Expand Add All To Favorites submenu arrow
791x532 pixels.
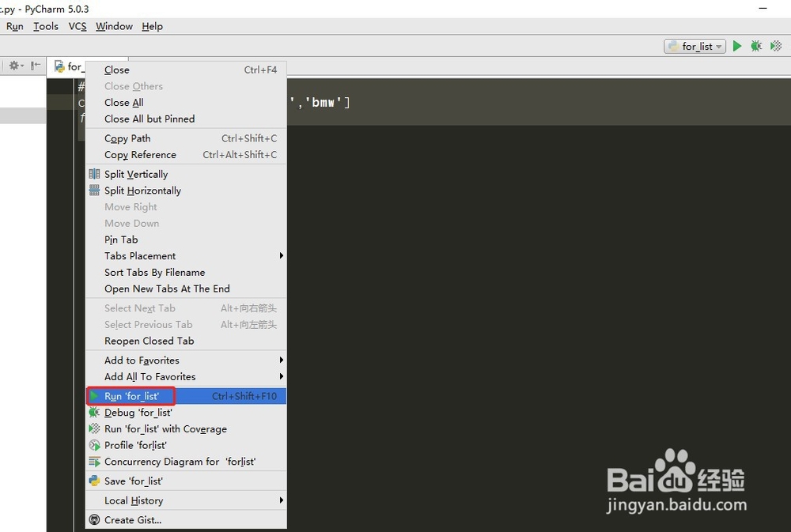282,376
